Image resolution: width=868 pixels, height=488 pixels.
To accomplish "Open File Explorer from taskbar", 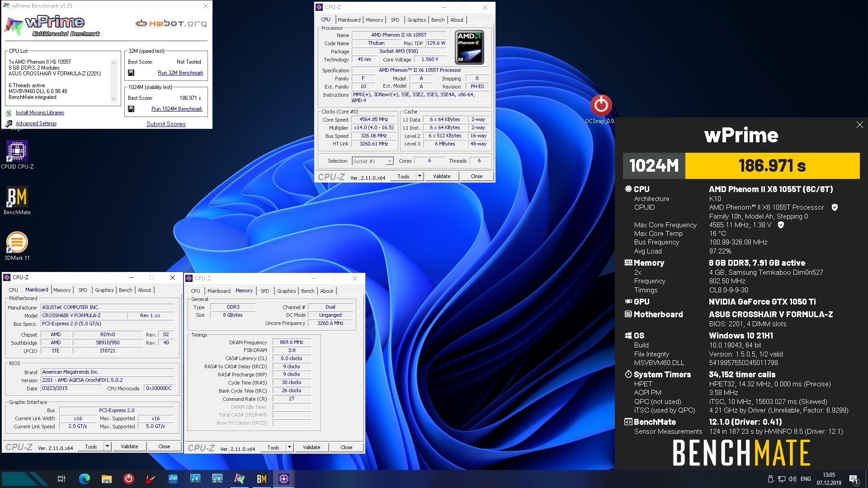I will point(106,479).
